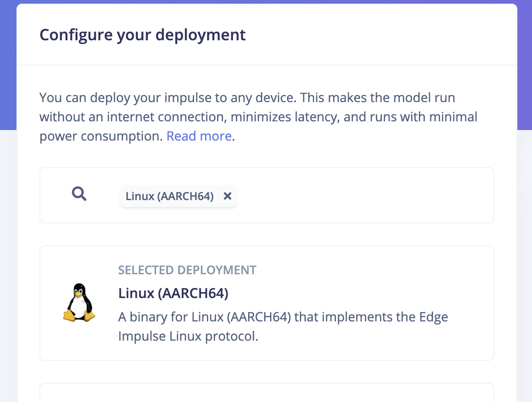Screen dimensions: 532x402
Task: Click the magnifying glass search icon
Action: coord(79,194)
